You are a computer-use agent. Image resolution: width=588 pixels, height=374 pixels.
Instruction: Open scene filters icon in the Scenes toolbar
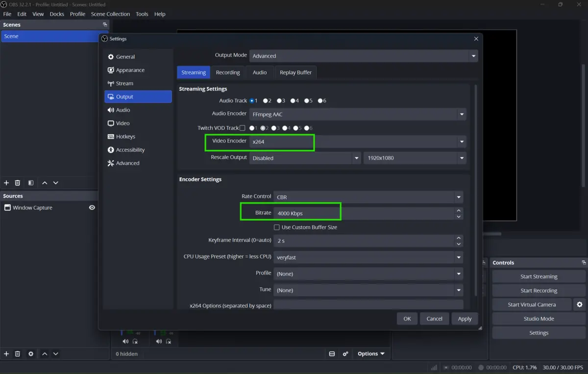pos(31,183)
